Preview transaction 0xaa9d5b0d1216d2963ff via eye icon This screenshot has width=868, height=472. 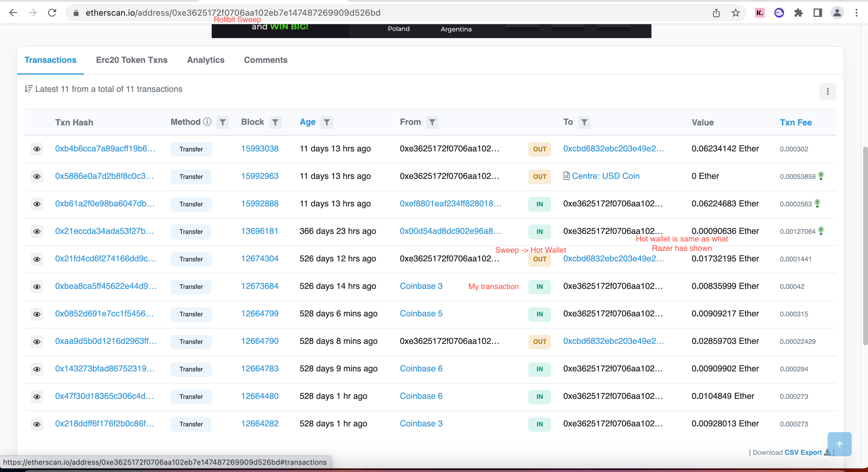pyautogui.click(x=37, y=341)
